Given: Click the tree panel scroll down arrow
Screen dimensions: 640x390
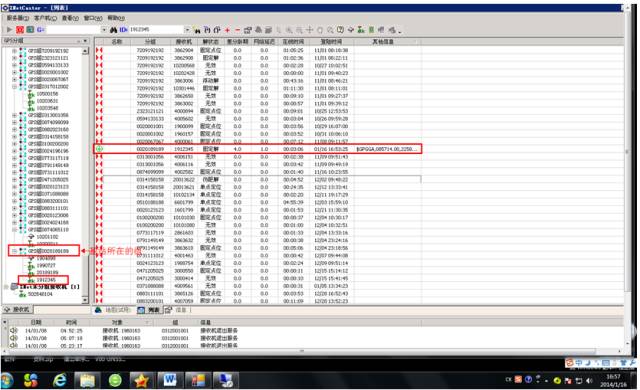Looking at the screenshot, I should point(85,300).
